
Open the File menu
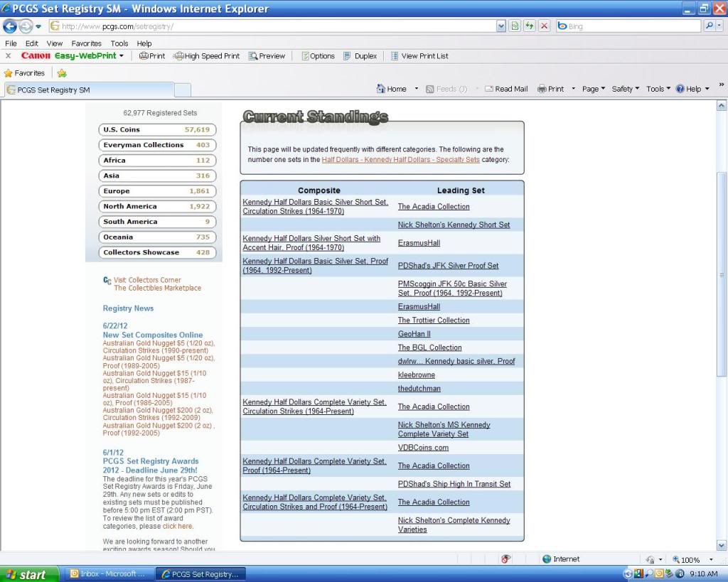11,43
